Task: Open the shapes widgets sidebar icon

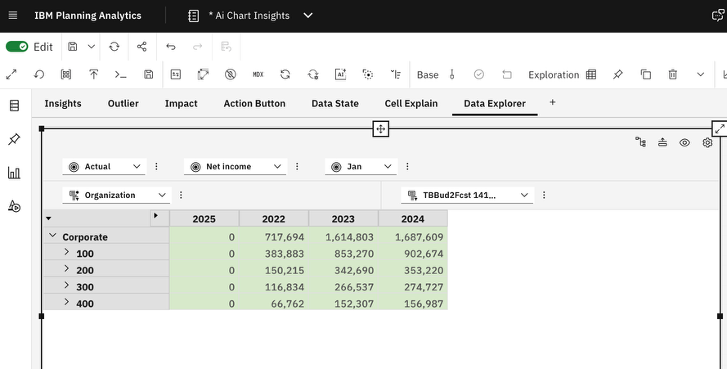Action: [x=14, y=206]
